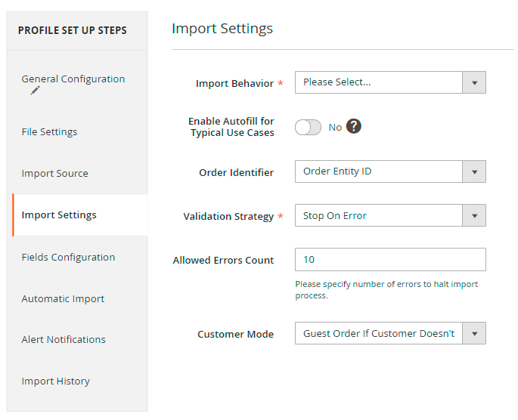
Task: Click the Allowed Errors Count field
Action: pos(390,260)
